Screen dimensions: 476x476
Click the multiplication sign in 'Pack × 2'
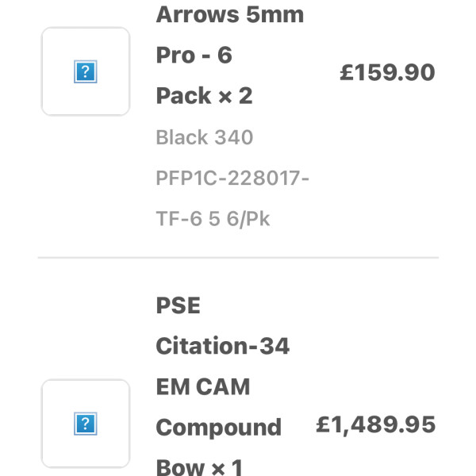point(225,98)
